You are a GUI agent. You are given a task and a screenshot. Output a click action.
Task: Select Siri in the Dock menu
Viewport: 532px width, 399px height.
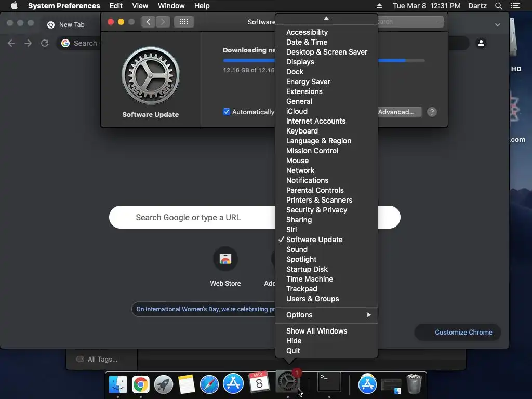tap(326, 230)
